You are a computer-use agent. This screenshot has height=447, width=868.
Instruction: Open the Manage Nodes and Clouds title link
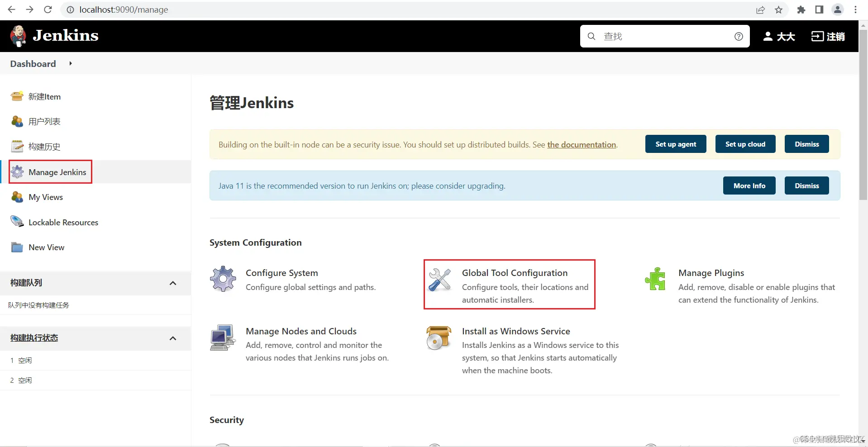pyautogui.click(x=301, y=331)
